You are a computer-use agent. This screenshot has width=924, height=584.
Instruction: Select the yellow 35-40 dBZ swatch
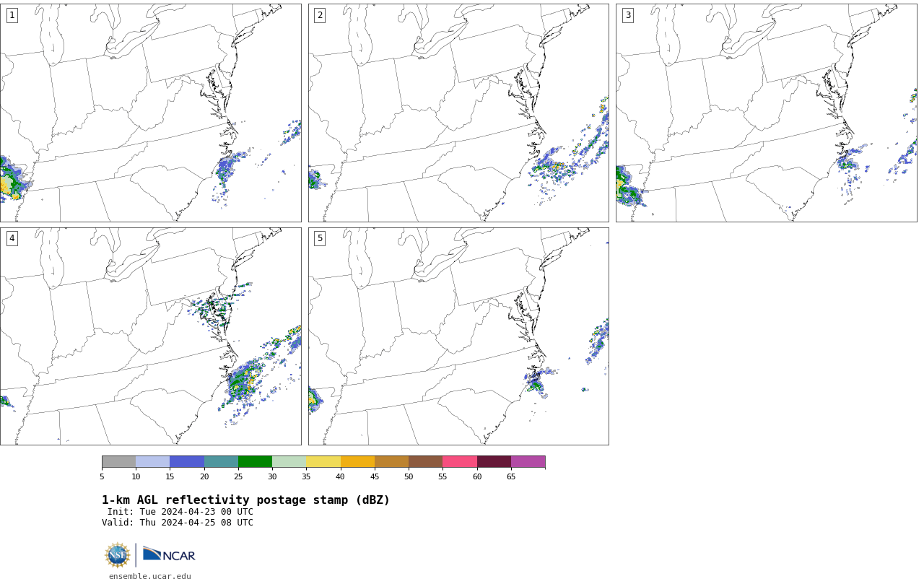pyautogui.click(x=323, y=462)
